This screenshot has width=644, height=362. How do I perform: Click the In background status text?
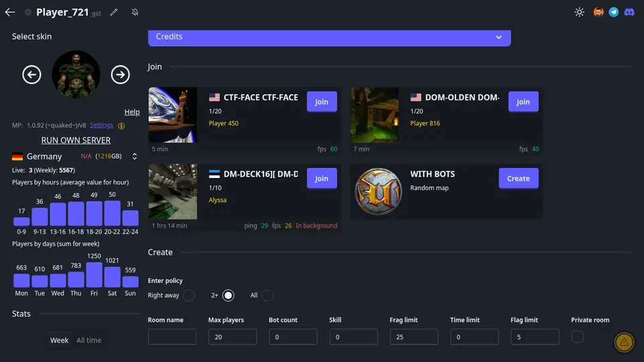(316, 226)
